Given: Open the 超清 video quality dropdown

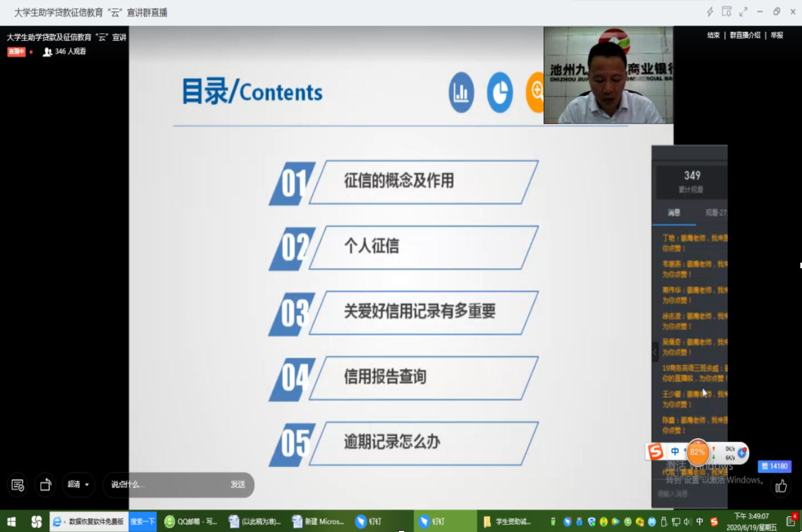Looking at the screenshot, I should coord(78,484).
